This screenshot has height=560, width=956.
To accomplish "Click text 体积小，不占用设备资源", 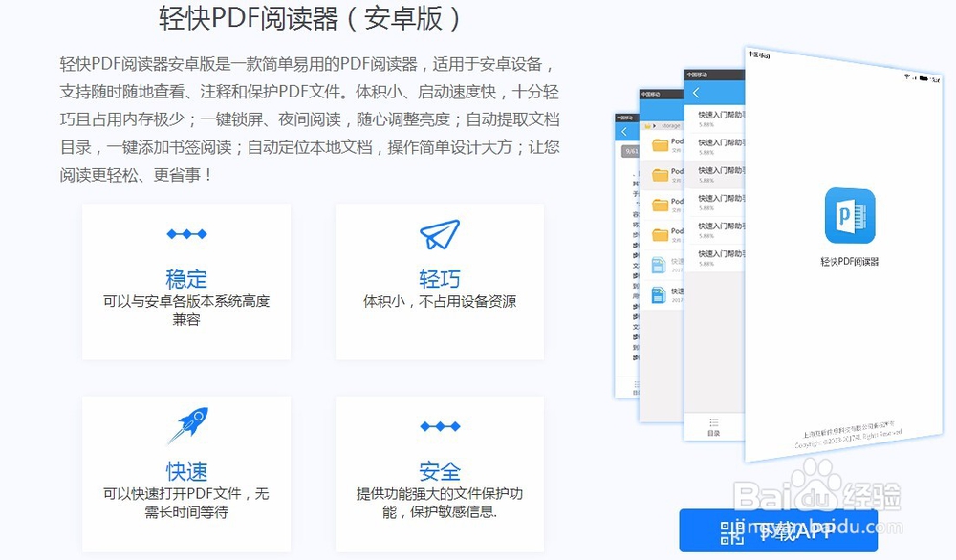I will [x=440, y=302].
